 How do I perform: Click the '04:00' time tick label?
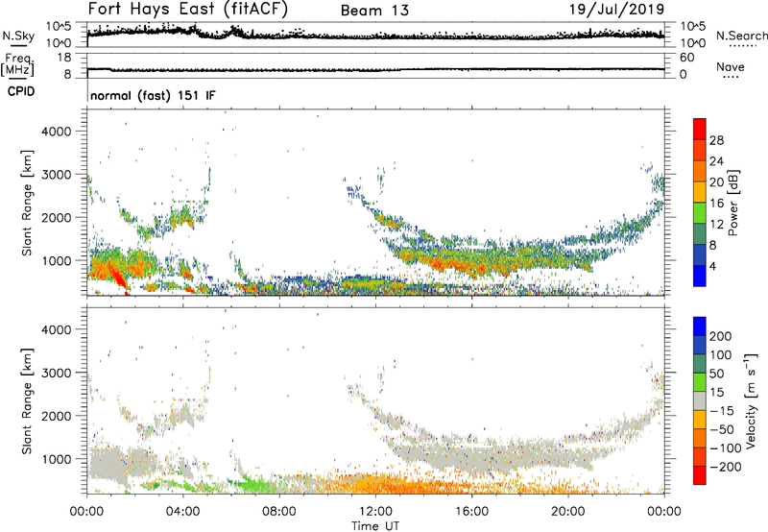(x=182, y=512)
